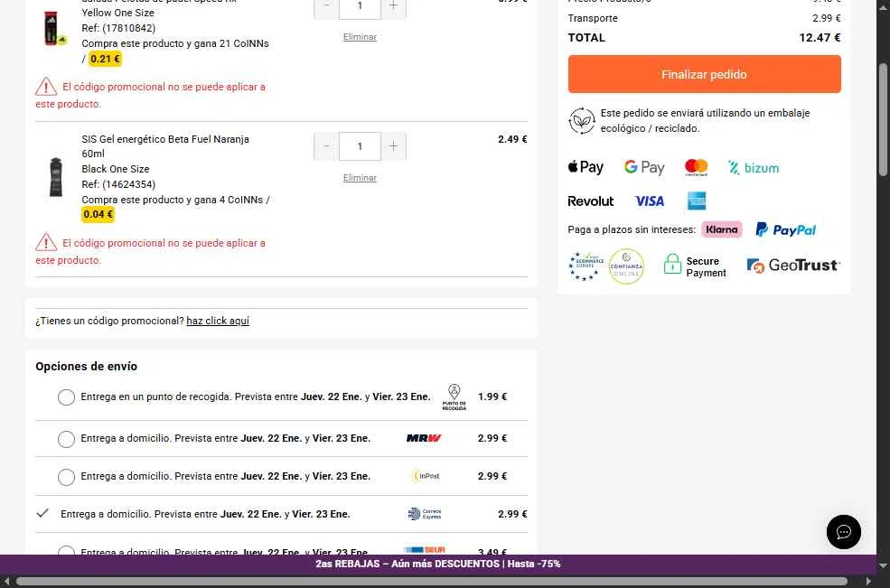Click the American Express logo

697,201
